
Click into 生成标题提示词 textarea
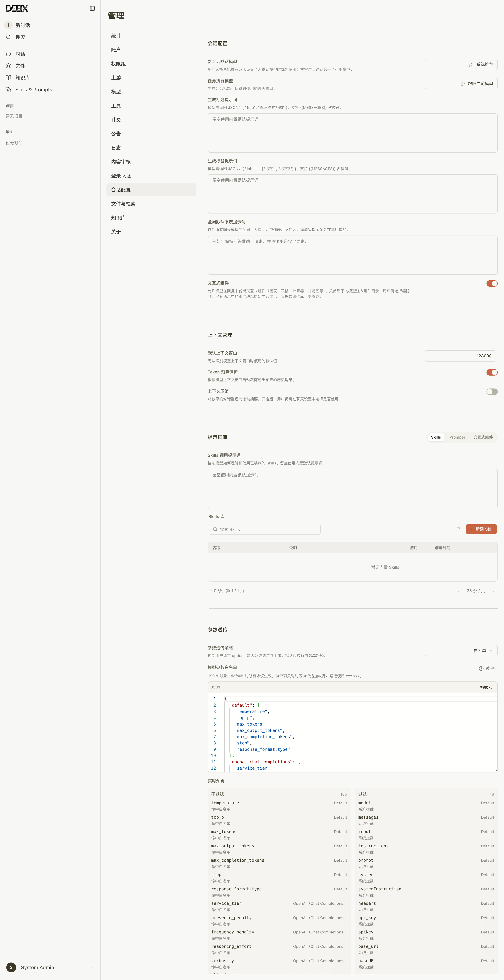(353, 133)
